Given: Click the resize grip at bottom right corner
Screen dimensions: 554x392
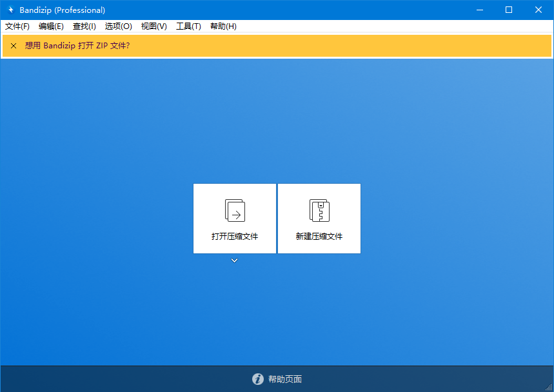Looking at the screenshot, I should pos(549,387).
